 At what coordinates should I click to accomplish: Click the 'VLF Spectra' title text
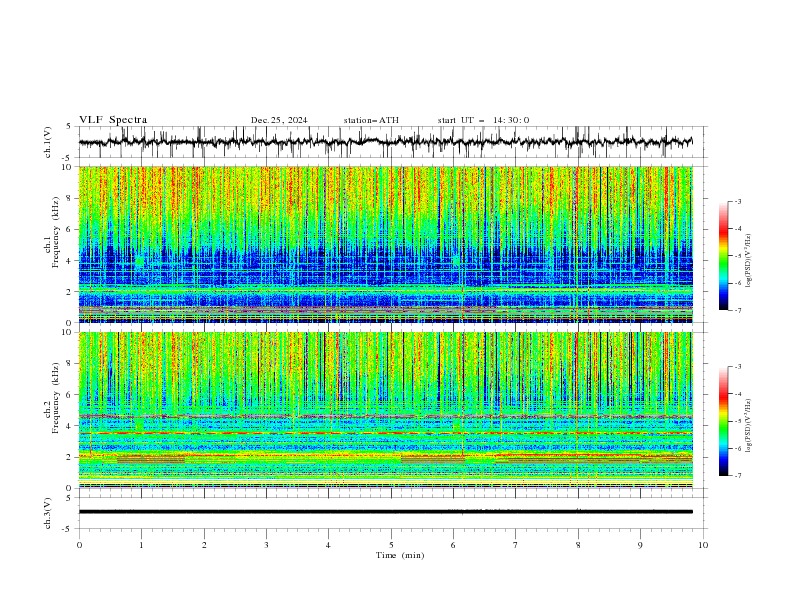click(113, 120)
